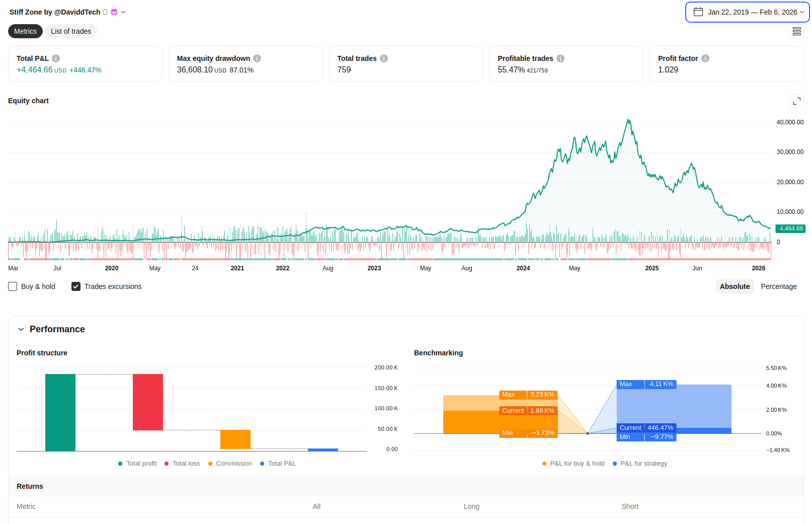Collapse the Performance section

click(x=21, y=329)
